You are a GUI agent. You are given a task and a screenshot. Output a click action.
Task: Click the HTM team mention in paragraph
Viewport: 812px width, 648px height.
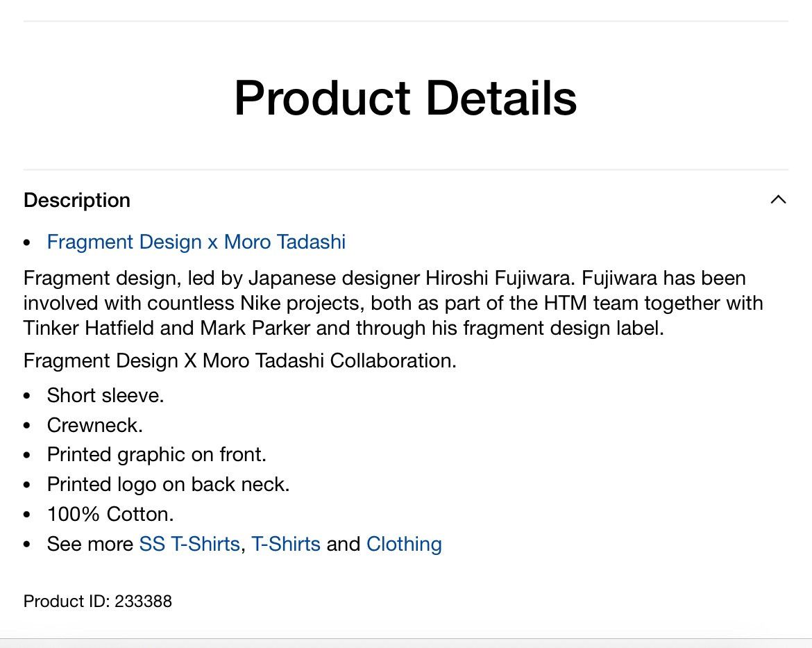pyautogui.click(x=591, y=304)
